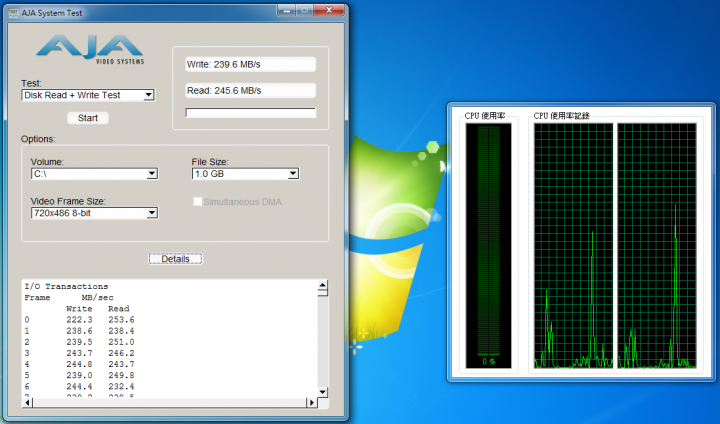The width and height of the screenshot is (720, 424).
Task: Click the AJA Video Systems logo
Action: [x=90, y=49]
